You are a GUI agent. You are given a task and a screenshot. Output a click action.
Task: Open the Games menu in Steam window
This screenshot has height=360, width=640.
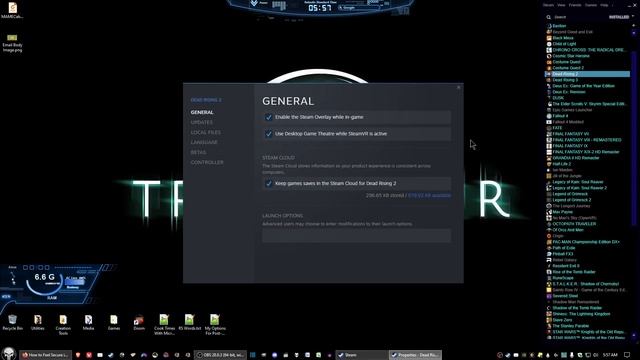591,5
